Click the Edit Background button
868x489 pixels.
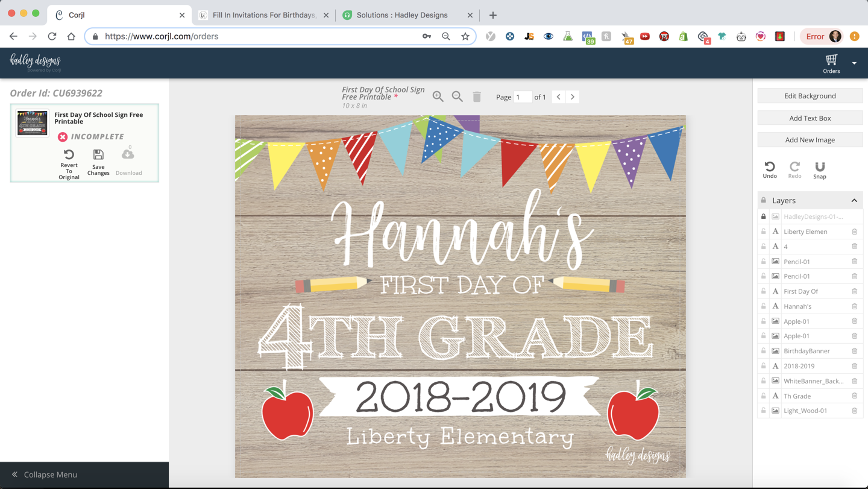pos(810,96)
